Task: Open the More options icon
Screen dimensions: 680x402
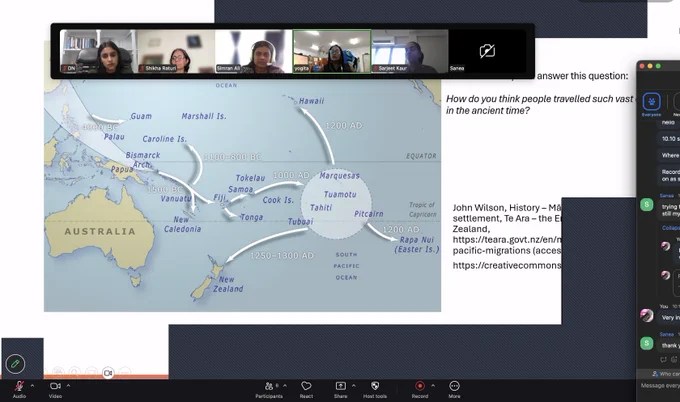Action: click(x=454, y=386)
